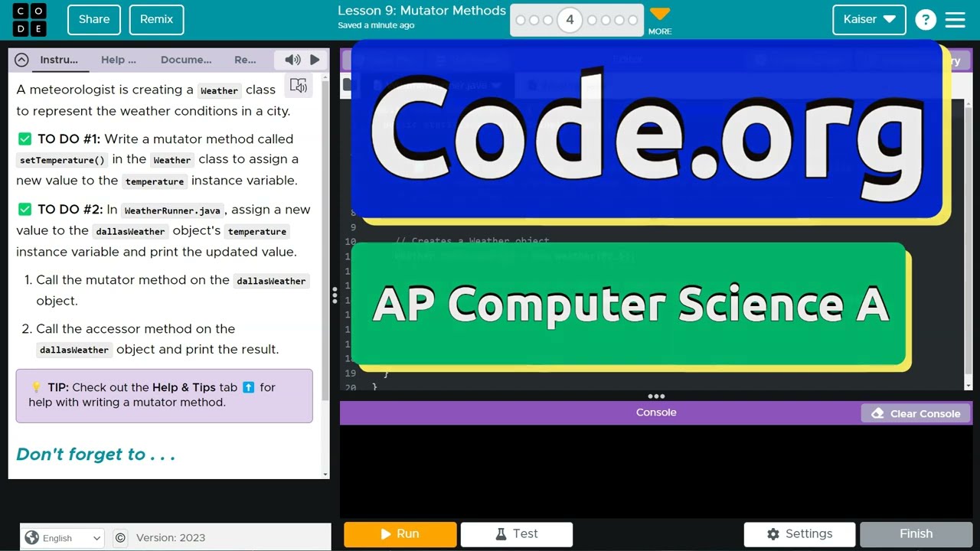Click the vertical panel divider grip dots
The width and height of the screenshot is (980, 551).
(335, 295)
